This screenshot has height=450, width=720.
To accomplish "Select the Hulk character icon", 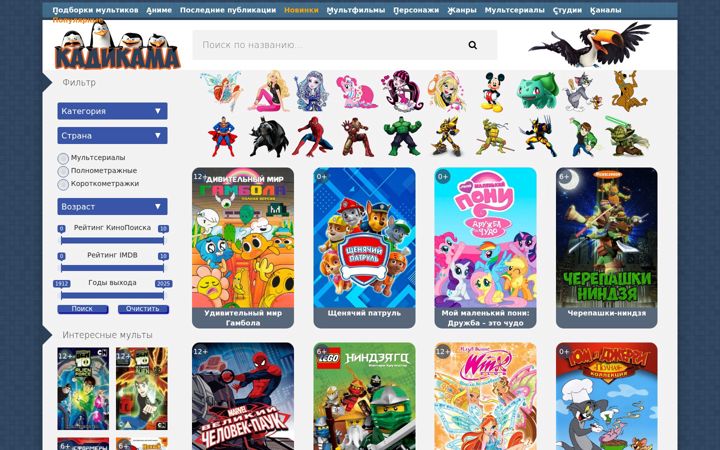I will click(402, 136).
